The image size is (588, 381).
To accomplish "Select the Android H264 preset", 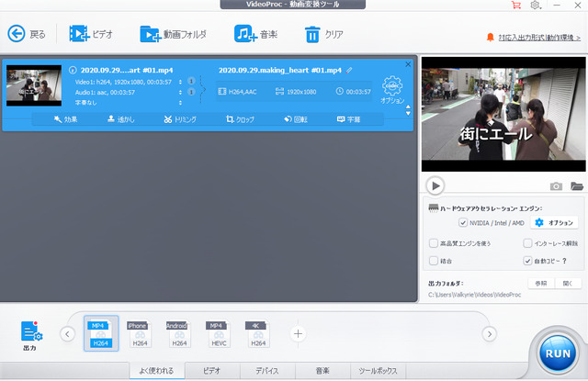I will click(x=178, y=333).
